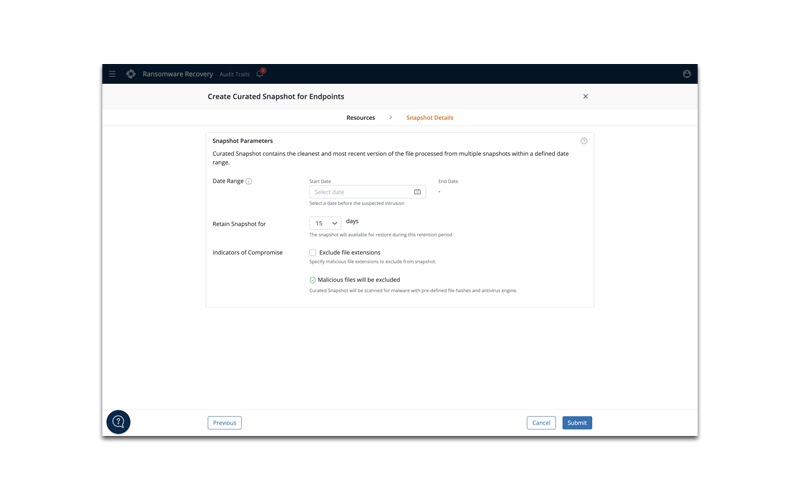Click the Snapshot Parameters help icon
Viewport: 800px width, 500px height.
(584, 141)
